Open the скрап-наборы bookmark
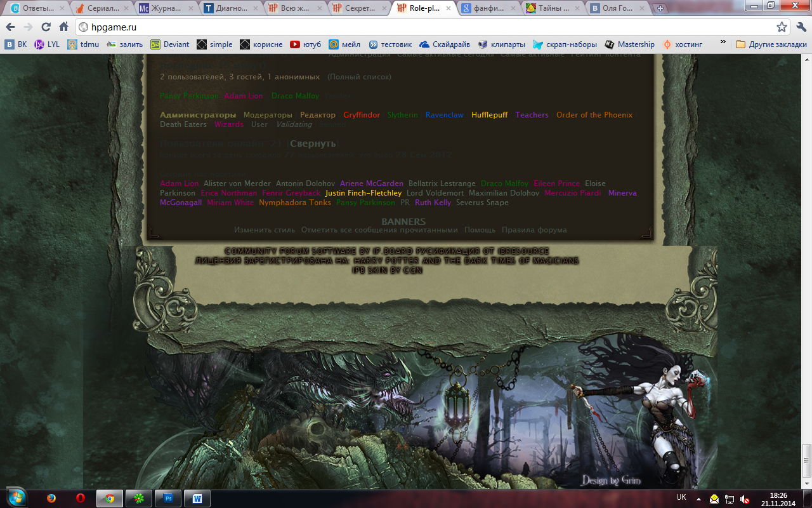 tap(565, 44)
